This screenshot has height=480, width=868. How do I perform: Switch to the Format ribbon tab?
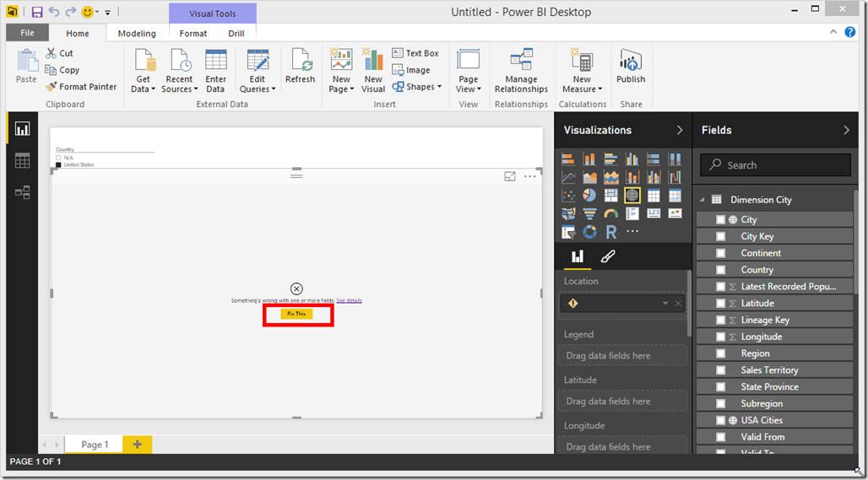point(193,33)
